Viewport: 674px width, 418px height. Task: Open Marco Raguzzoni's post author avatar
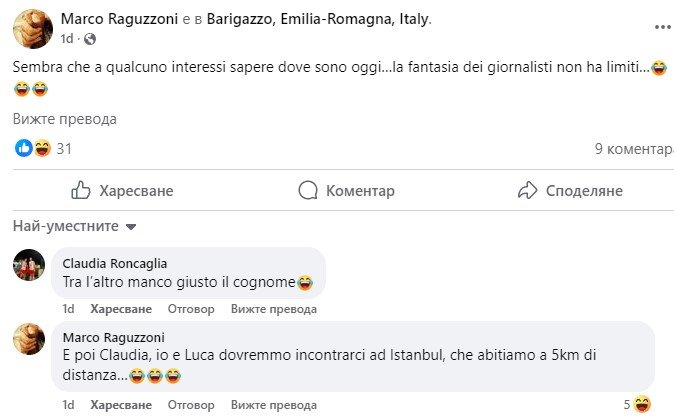pyautogui.click(x=30, y=28)
